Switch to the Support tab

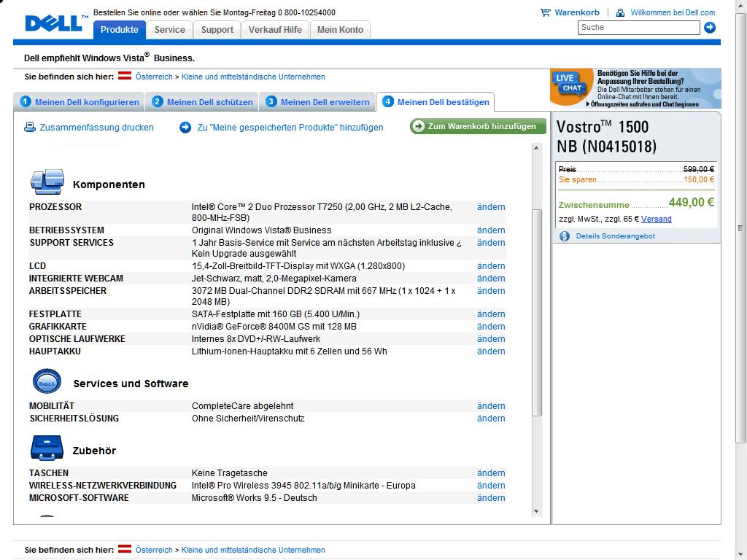217,29
